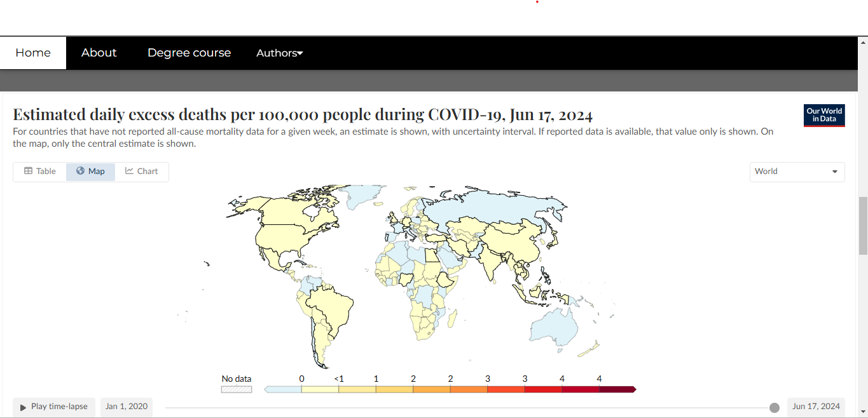
Task: Open the Degree course page
Action: point(189,53)
